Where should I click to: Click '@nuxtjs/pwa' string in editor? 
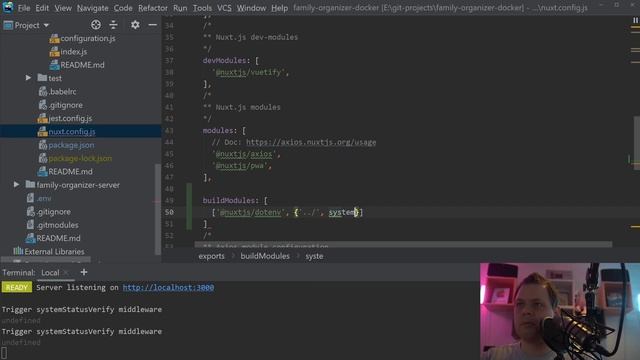tap(242, 166)
